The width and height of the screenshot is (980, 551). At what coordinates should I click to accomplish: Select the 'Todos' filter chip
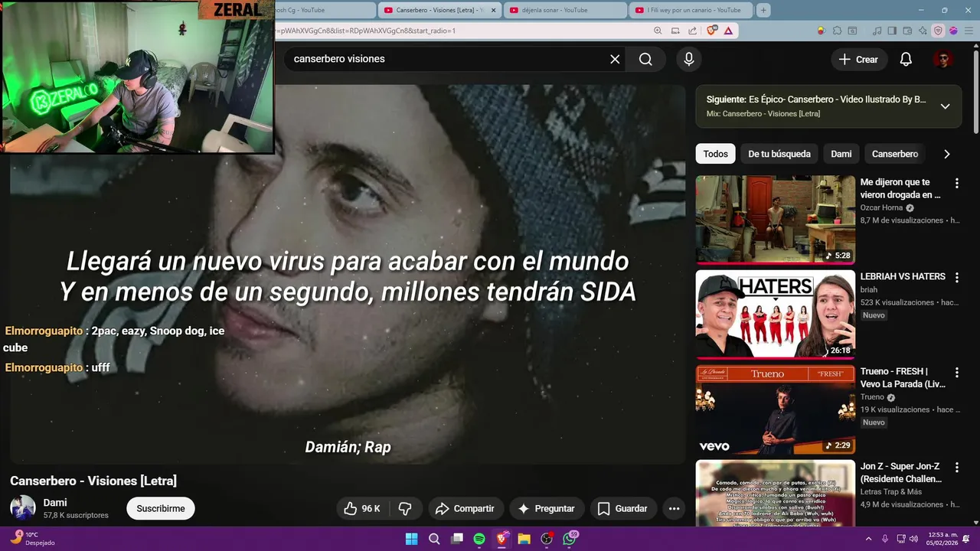(716, 154)
